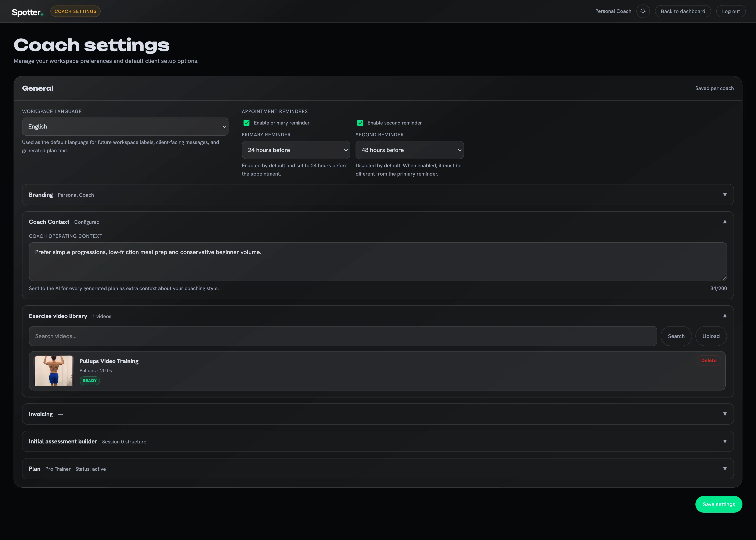This screenshot has width=756, height=540.
Task: Click 'Pro Trainer · Status: active' text
Action: 75,469
